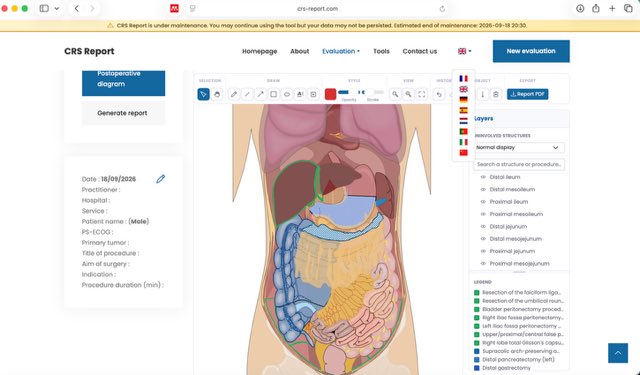
Task: Click the search structure or procedure field
Action: pos(519,164)
